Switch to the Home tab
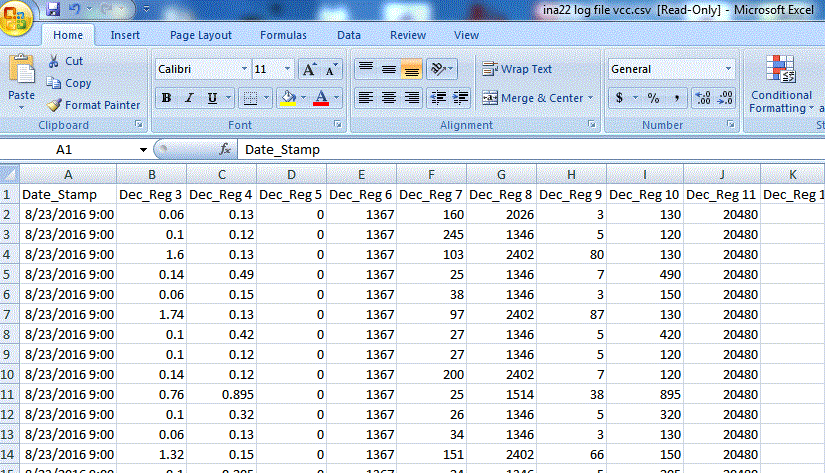 [68, 35]
